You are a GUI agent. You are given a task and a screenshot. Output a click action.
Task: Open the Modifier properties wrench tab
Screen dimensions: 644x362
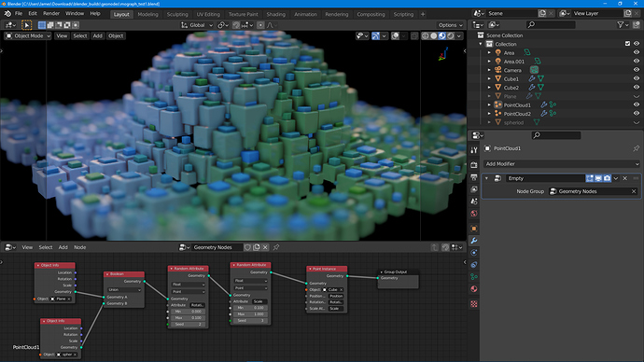tap(474, 241)
